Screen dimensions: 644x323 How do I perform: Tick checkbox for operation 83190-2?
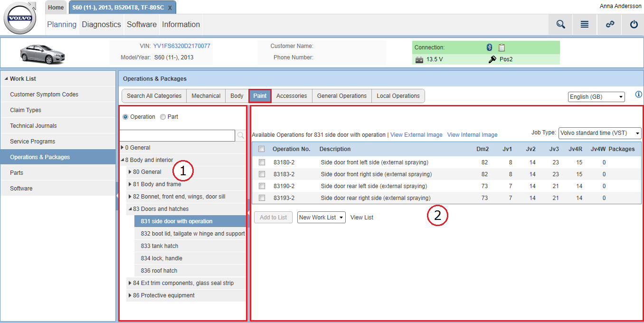[x=262, y=186]
